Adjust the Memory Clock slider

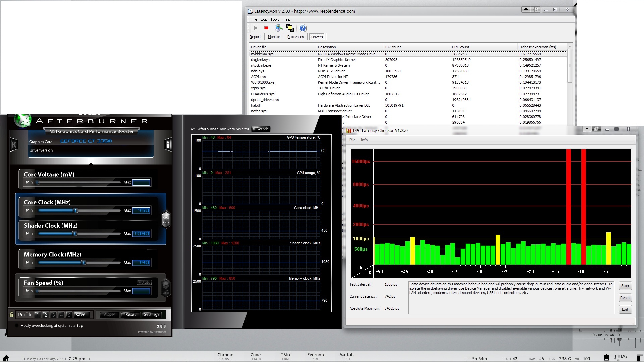[84, 263]
